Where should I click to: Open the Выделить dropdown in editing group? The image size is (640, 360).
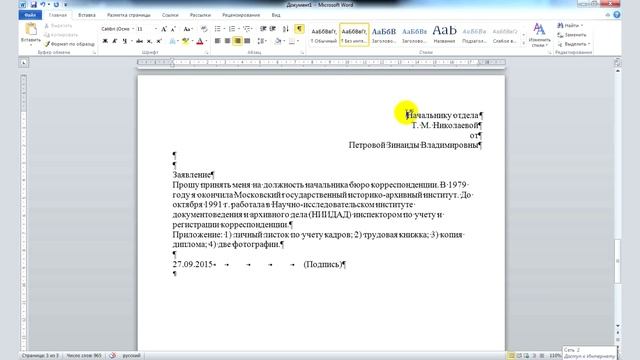point(573,44)
